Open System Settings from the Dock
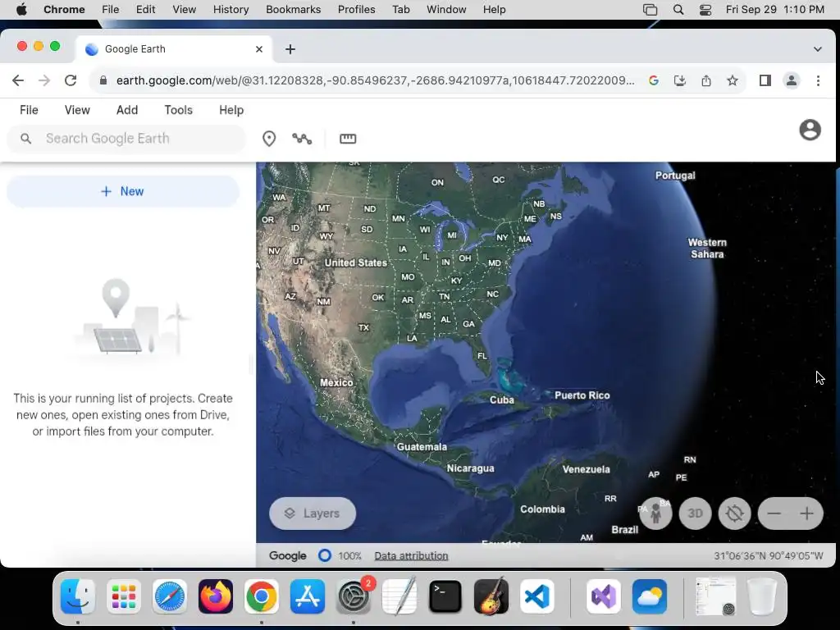Image resolution: width=840 pixels, height=630 pixels. click(x=354, y=596)
